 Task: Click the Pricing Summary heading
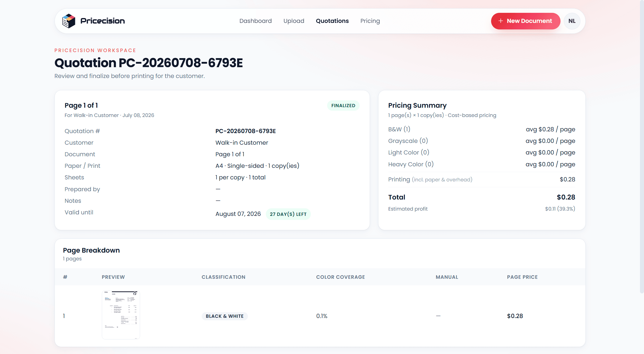click(x=417, y=105)
